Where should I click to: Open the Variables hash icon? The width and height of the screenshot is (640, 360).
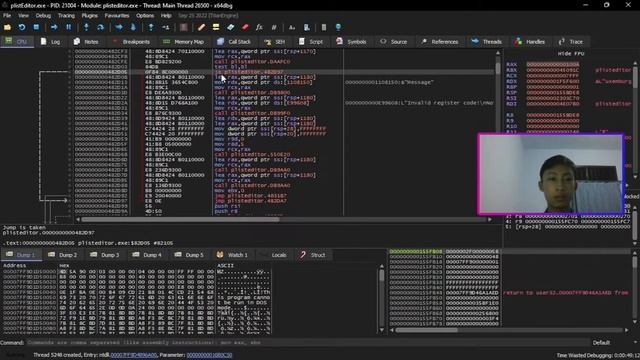(x=274, y=27)
